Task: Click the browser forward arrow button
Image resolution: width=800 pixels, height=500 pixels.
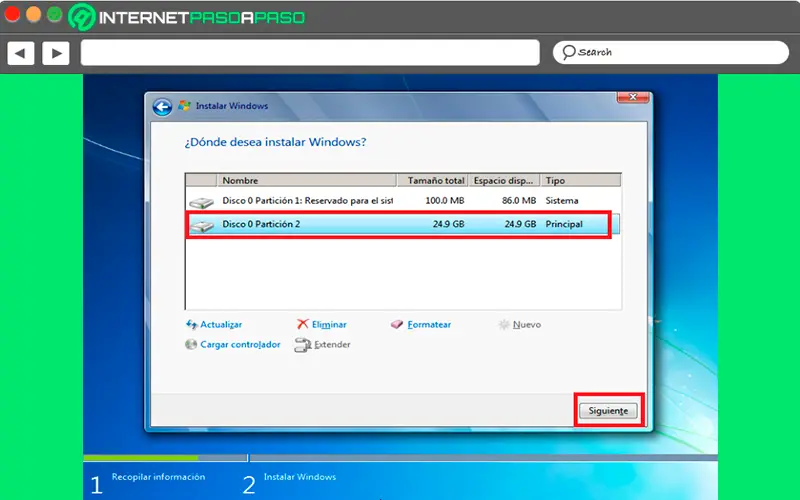Action: click(56, 53)
